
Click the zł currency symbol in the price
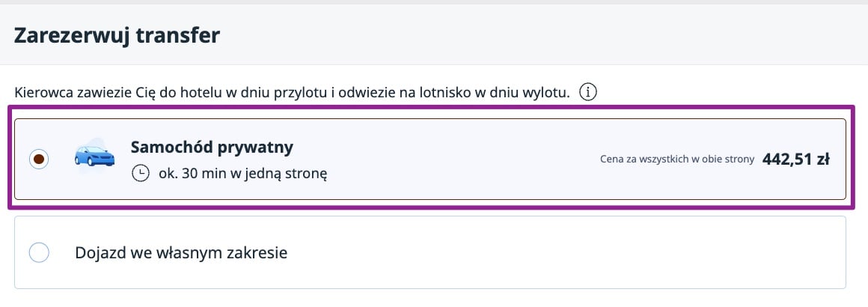pyautogui.click(x=822, y=159)
